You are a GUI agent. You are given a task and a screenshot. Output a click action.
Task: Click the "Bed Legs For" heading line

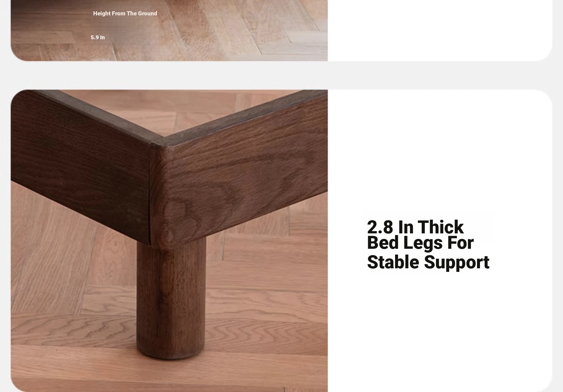pos(420,242)
